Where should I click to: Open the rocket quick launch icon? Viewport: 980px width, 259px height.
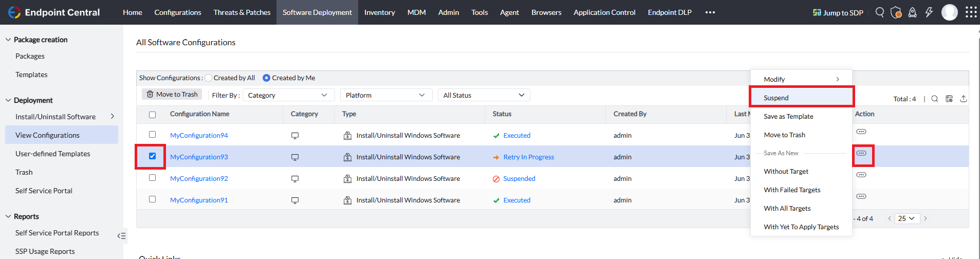pyautogui.click(x=912, y=12)
